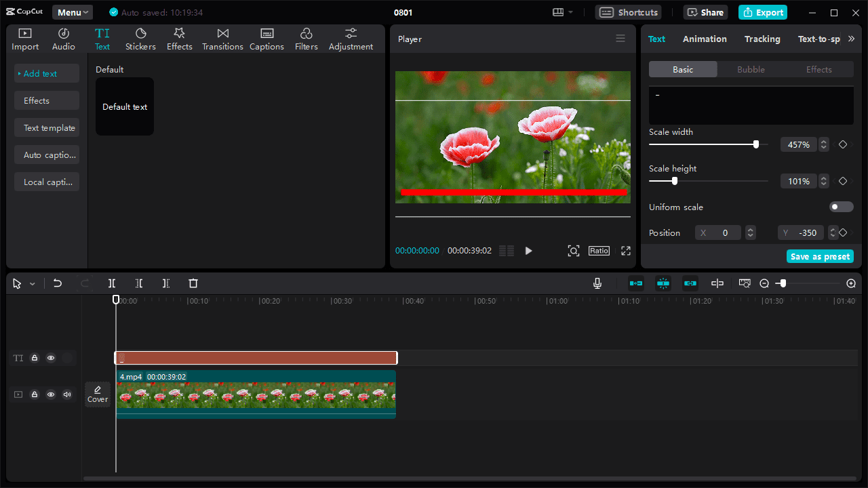Adjust Scale height value stepper arrows

[823, 181]
